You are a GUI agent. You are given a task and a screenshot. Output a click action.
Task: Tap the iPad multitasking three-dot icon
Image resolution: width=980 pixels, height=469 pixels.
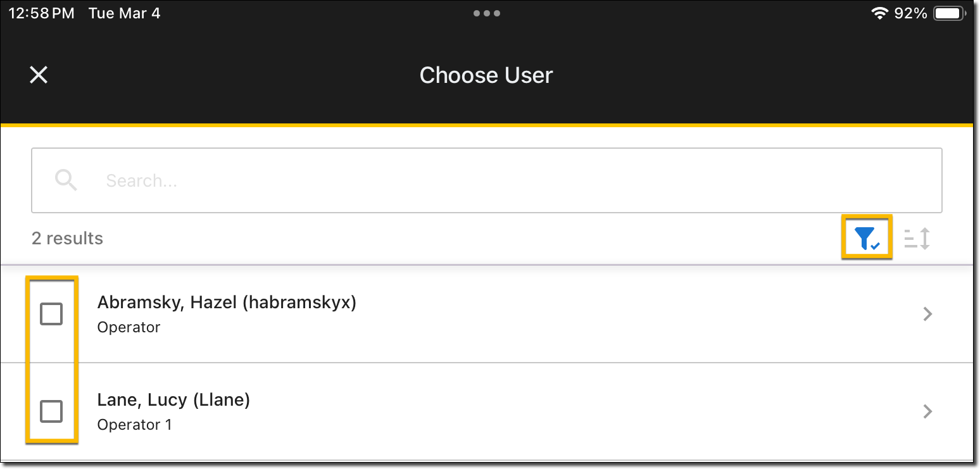coord(486,13)
